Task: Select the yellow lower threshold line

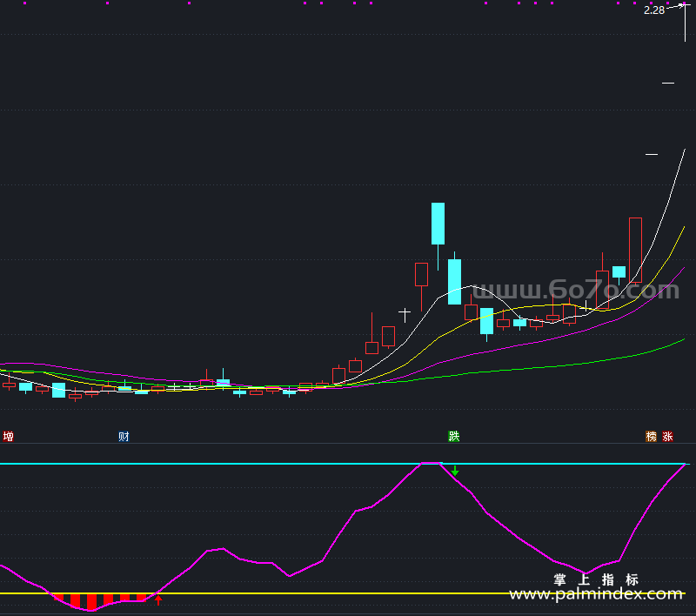Action: [343, 593]
